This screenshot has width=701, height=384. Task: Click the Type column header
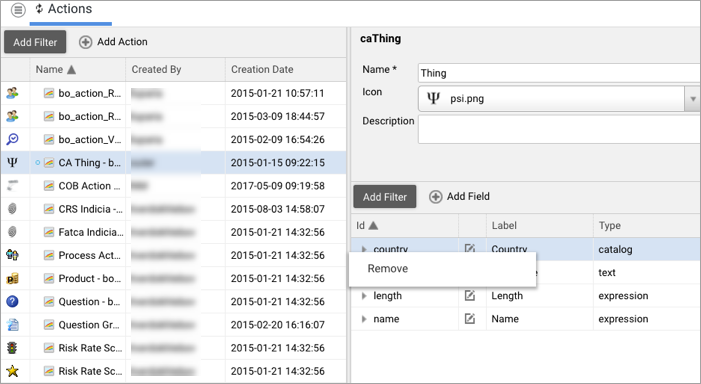(610, 226)
